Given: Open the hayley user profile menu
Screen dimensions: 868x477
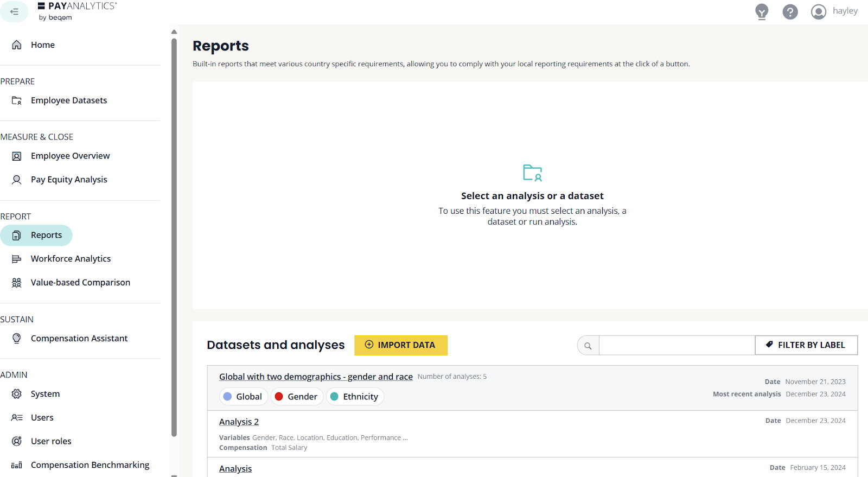Looking at the screenshot, I should point(834,11).
